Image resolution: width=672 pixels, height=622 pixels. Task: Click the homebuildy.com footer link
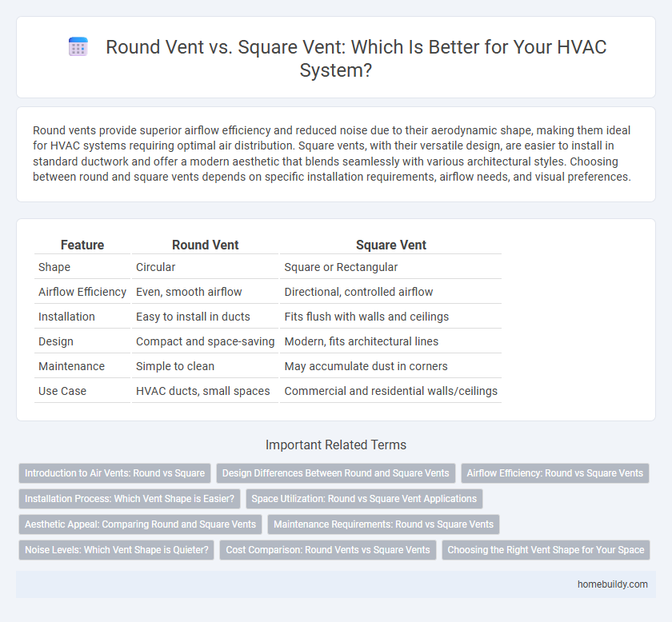pyautogui.click(x=612, y=584)
